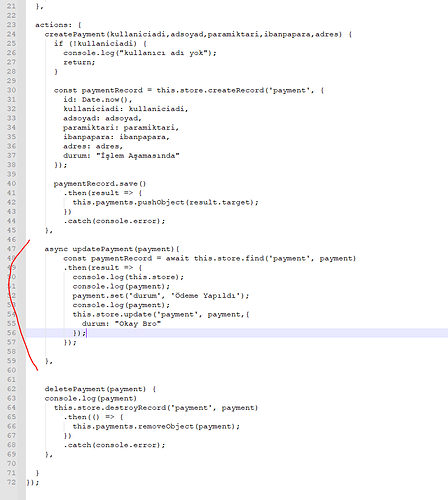The height and width of the screenshot is (500, 448).
Task: Click 'if (!kullaniciadi) {' line
Action: [x=100, y=43]
